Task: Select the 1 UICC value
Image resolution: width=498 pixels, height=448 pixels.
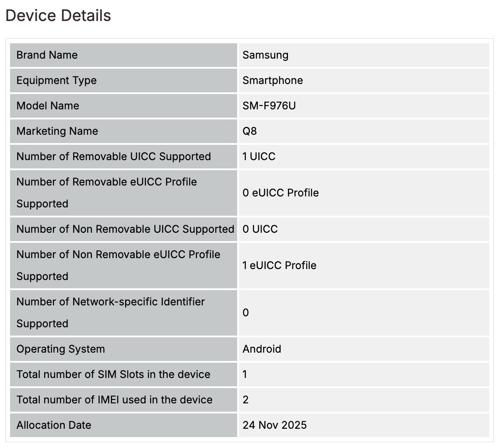Action: [259, 157]
